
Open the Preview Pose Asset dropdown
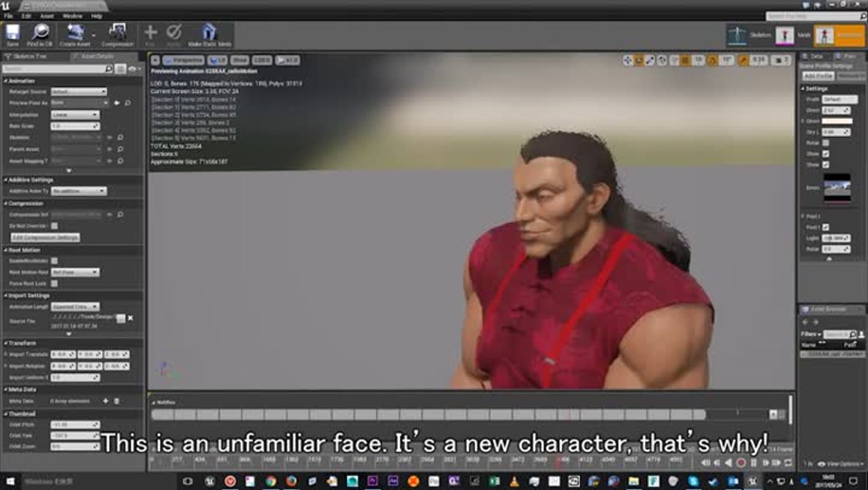[x=79, y=103]
